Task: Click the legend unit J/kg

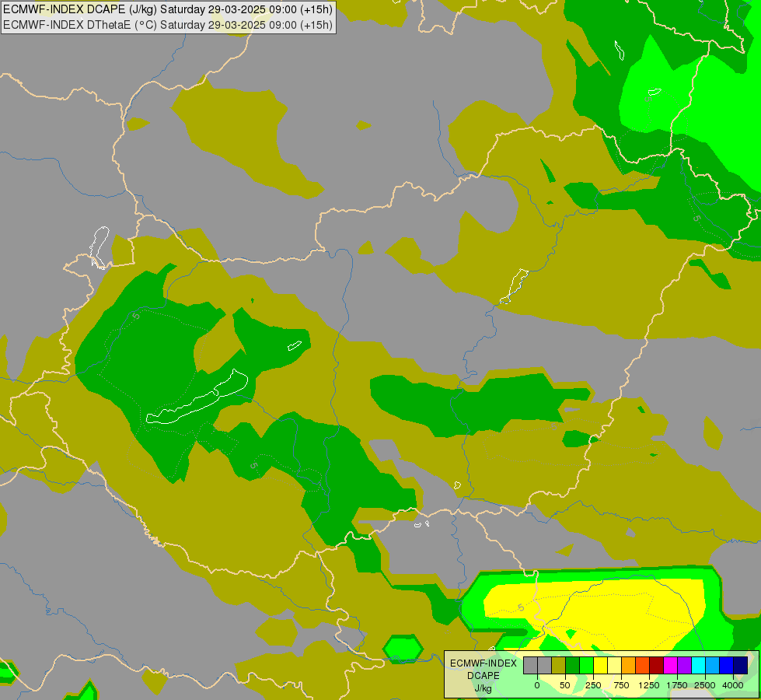Action: pyautogui.click(x=483, y=688)
